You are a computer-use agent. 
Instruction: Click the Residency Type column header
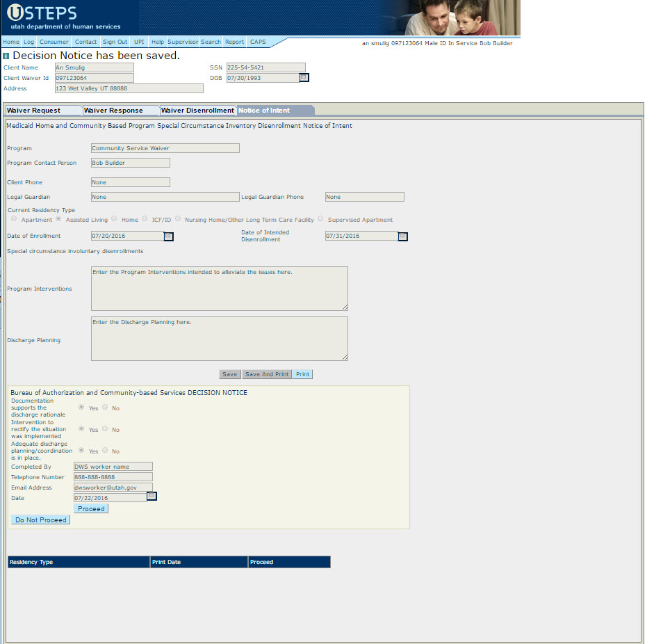click(x=79, y=562)
